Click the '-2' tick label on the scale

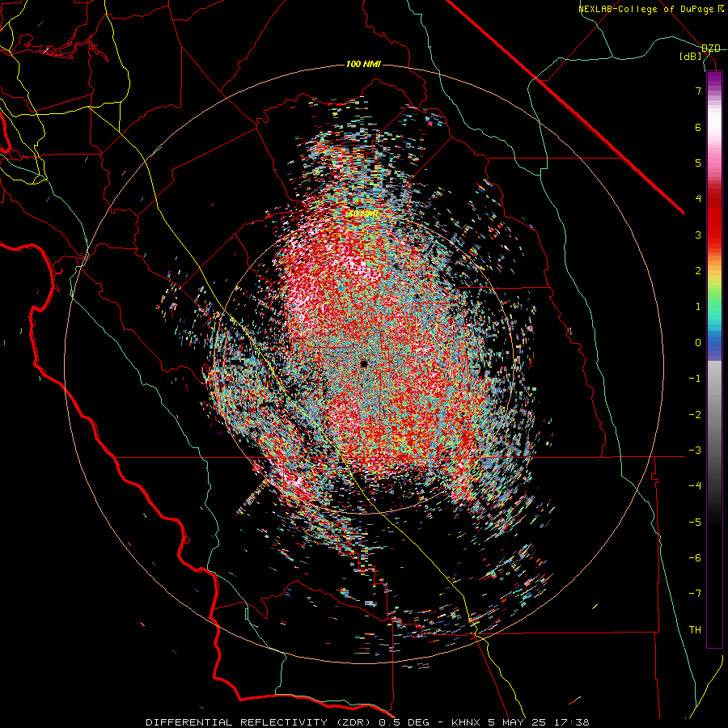(x=695, y=414)
